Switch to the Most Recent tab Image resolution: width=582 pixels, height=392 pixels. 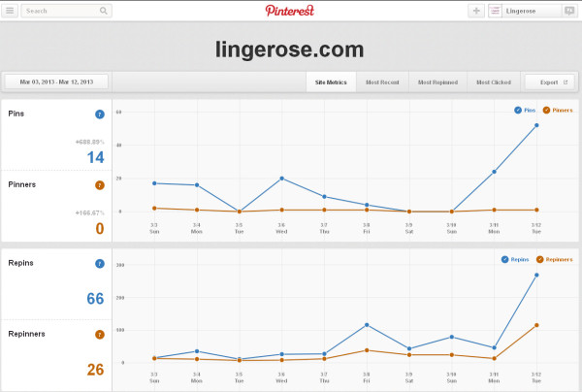tap(382, 82)
